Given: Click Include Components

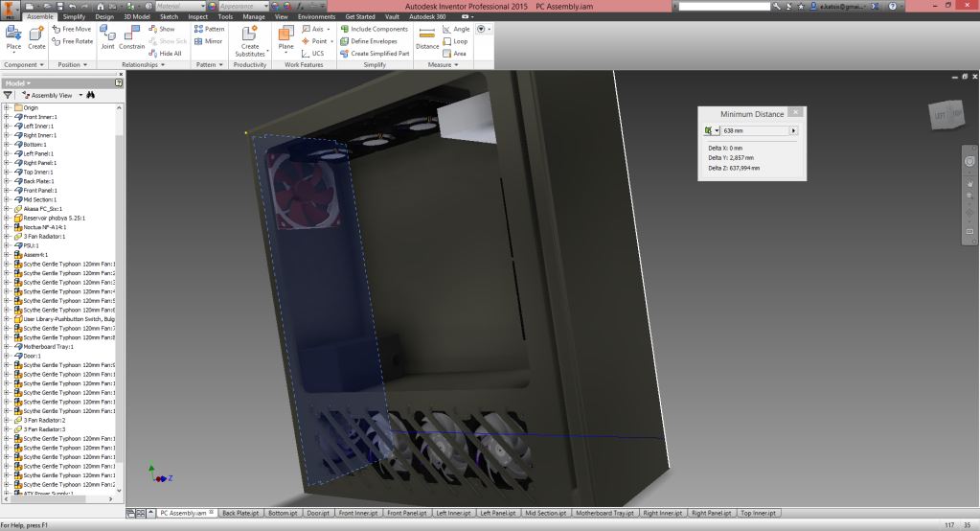Looking at the screenshot, I should [374, 30].
